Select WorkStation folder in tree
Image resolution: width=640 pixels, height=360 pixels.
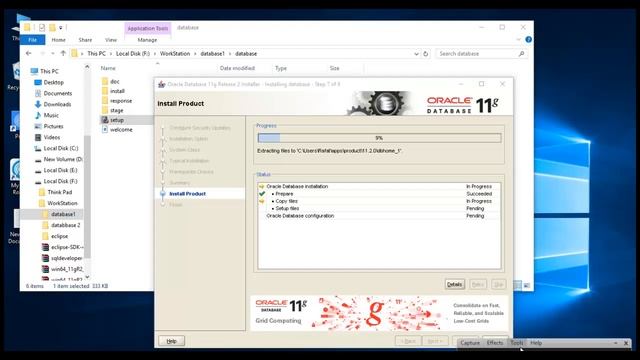point(62,203)
